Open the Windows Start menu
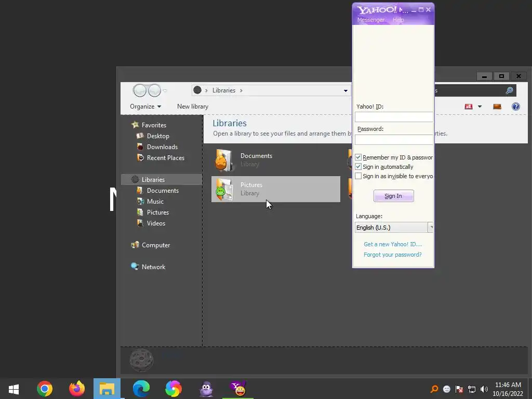532x399 pixels. tap(14, 389)
